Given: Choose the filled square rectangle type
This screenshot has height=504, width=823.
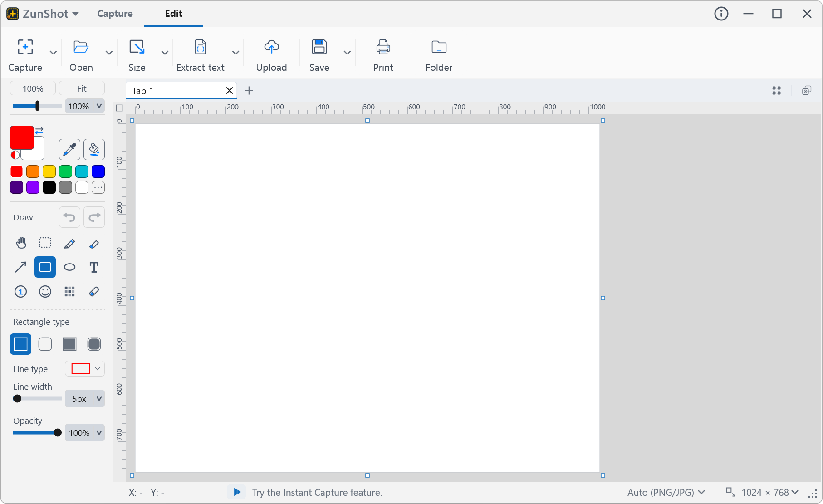Looking at the screenshot, I should point(69,344).
